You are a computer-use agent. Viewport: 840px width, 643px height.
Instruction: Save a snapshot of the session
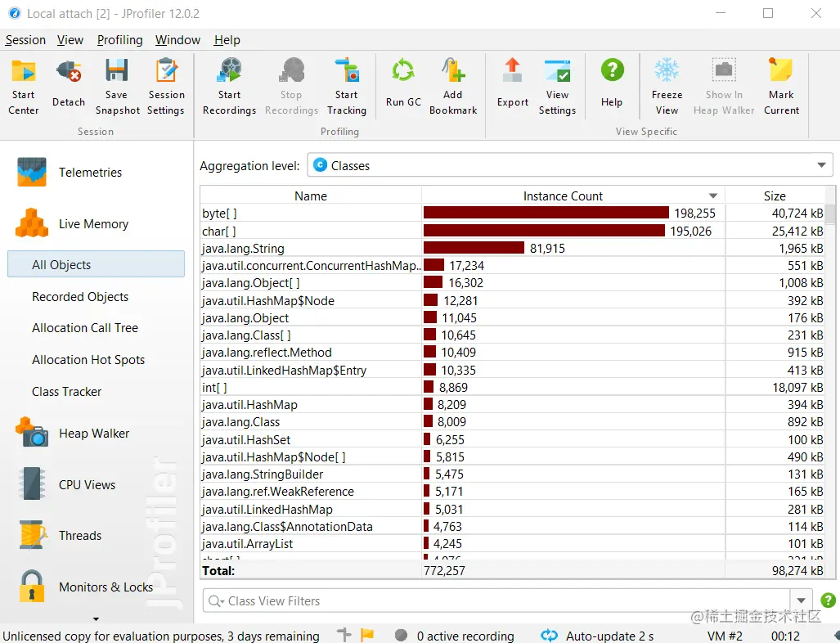[x=117, y=86]
